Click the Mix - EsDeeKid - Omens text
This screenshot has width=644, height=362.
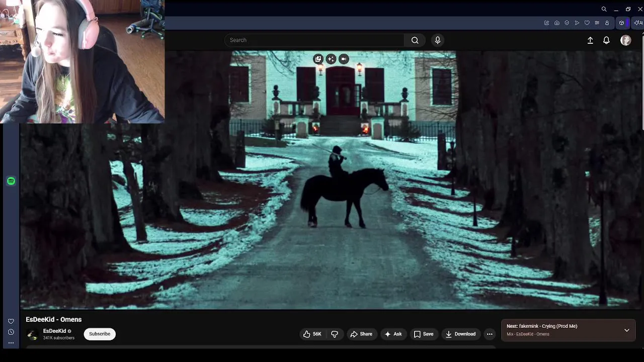(x=528, y=334)
